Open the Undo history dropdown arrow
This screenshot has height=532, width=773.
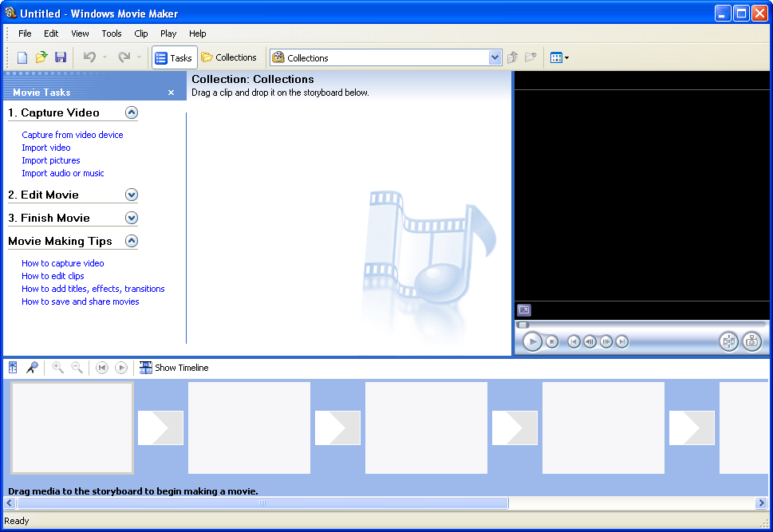click(105, 57)
